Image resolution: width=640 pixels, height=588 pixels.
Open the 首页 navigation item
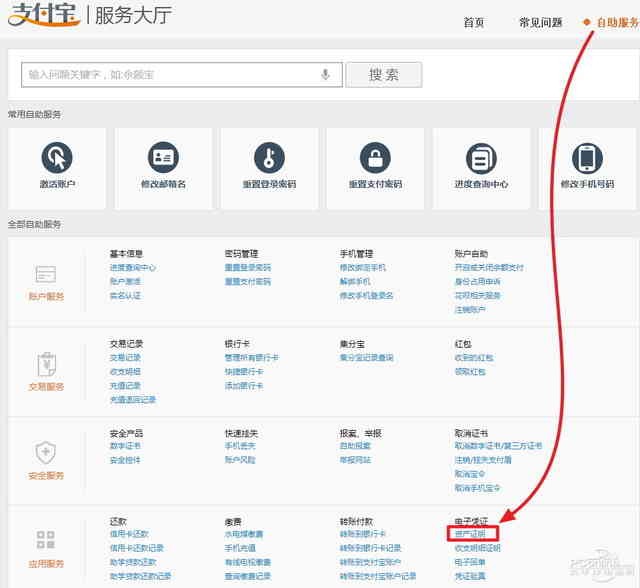click(474, 22)
